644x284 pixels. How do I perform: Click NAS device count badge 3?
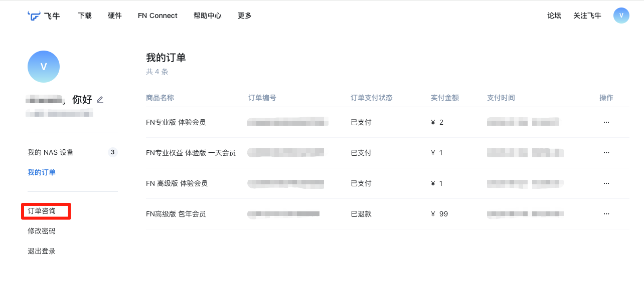click(x=112, y=152)
